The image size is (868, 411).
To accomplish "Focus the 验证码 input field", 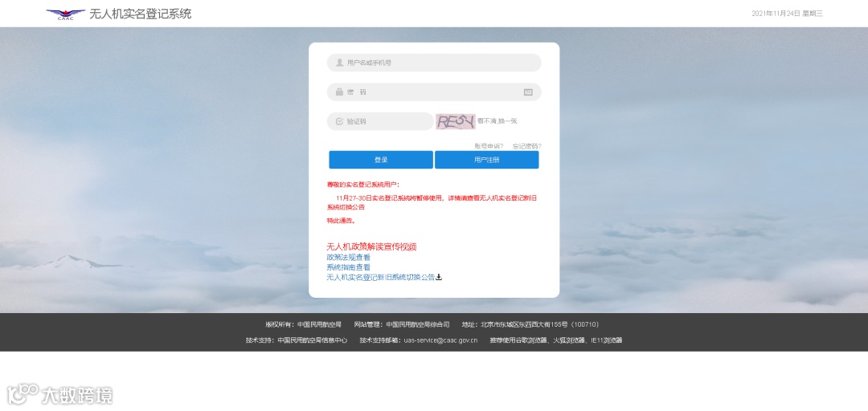I will 380,121.
